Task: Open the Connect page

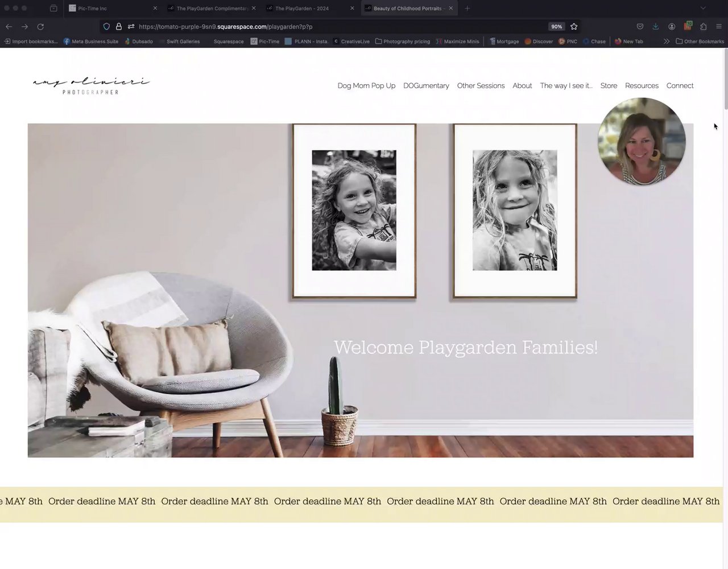Action: (x=680, y=85)
